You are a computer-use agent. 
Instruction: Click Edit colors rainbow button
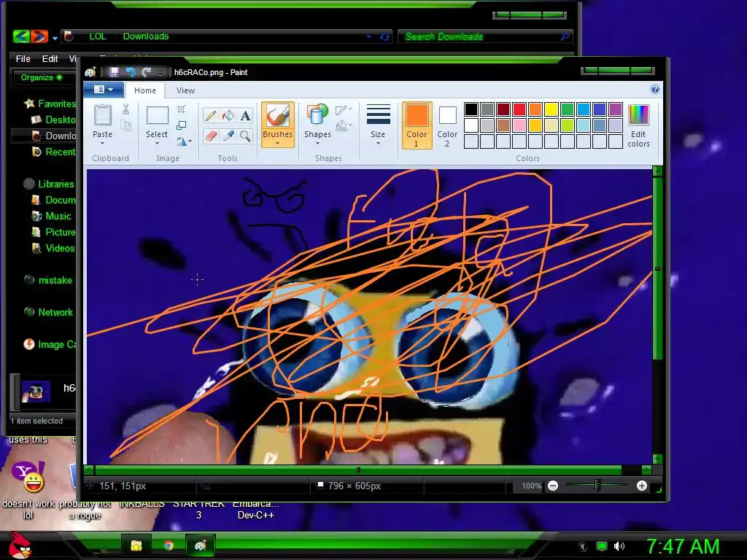coord(638,125)
